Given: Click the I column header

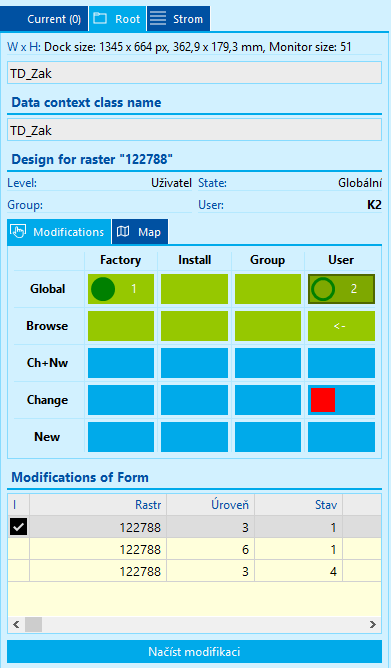Looking at the screenshot, I should (18, 505).
